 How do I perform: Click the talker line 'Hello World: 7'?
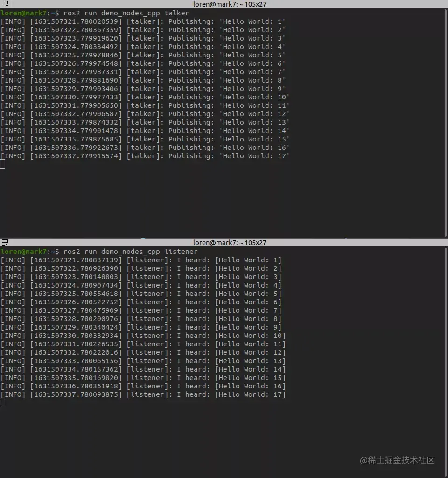pos(143,72)
